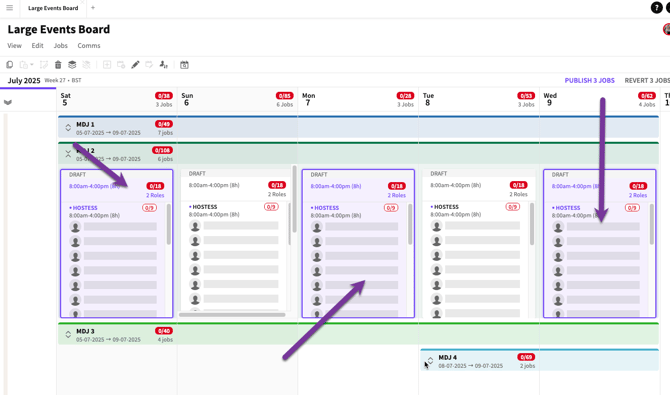Image resolution: width=670 pixels, height=395 pixels.
Task: Click 2 Roles link in Tuesday card
Action: pos(518,195)
